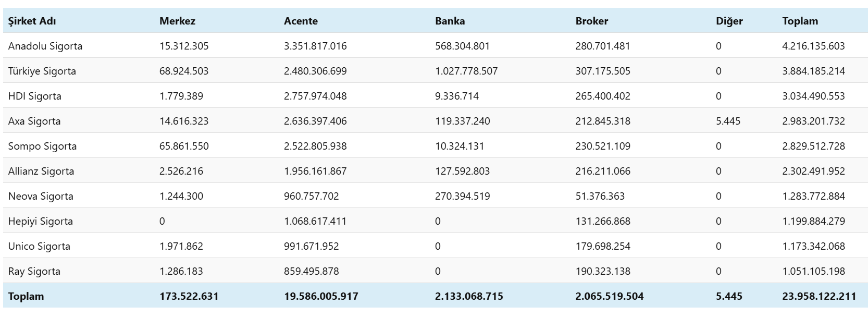Click the Banka column header
The image size is (868, 318).
[450, 21]
